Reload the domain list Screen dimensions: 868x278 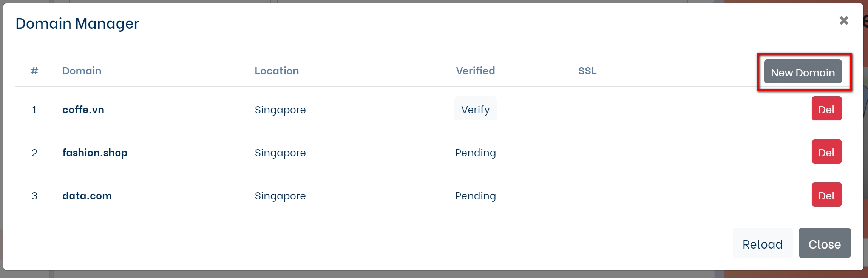pyautogui.click(x=762, y=244)
